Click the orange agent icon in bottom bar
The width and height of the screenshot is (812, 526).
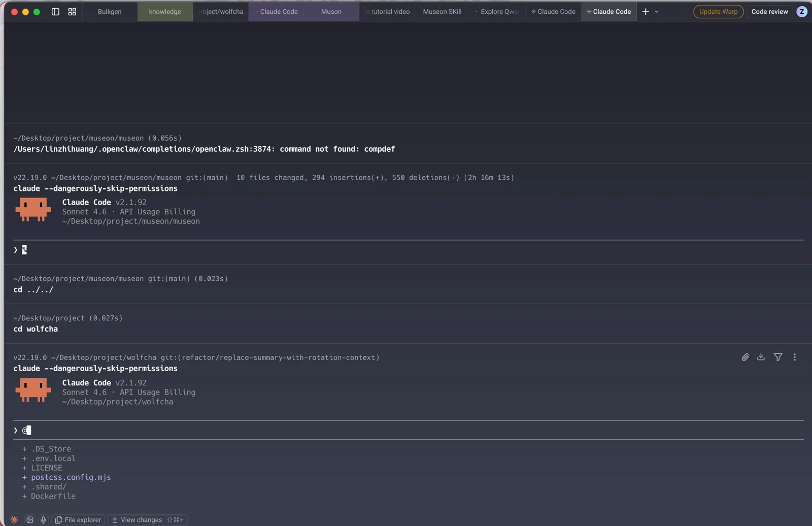point(14,520)
